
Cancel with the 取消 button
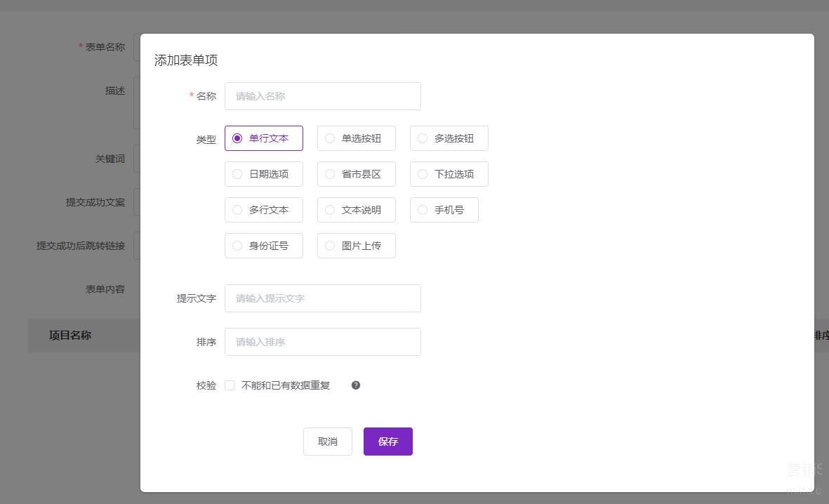pos(328,442)
